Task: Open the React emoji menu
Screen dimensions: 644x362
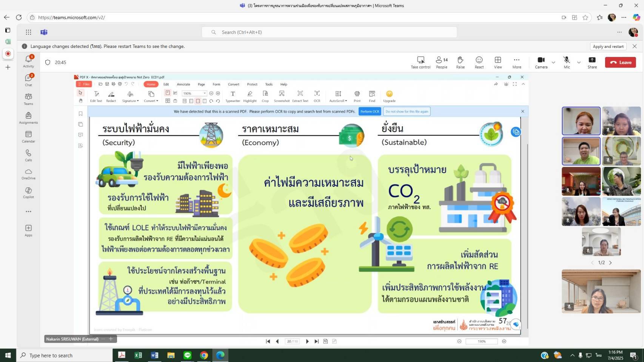Action: [x=479, y=62]
